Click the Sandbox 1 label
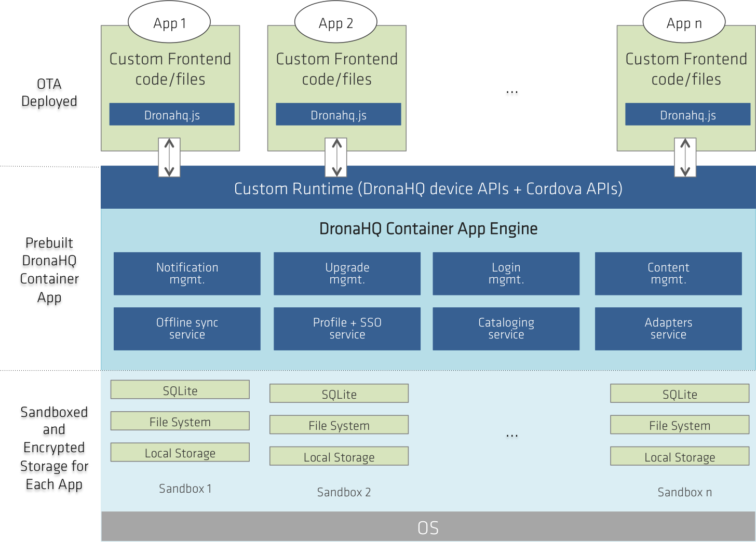Viewport: 756px width, 542px height. pos(185,489)
